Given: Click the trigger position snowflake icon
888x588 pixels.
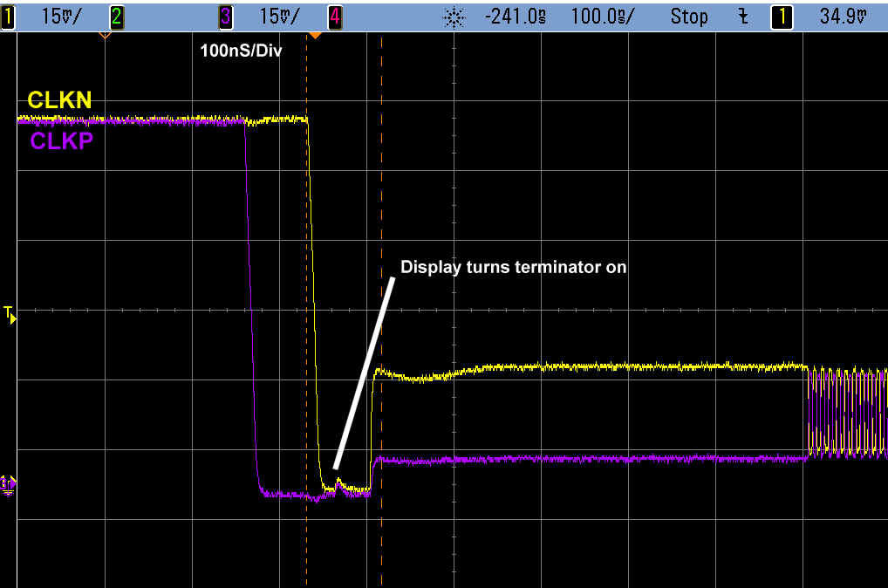Looking at the screenshot, I should click(x=453, y=16).
